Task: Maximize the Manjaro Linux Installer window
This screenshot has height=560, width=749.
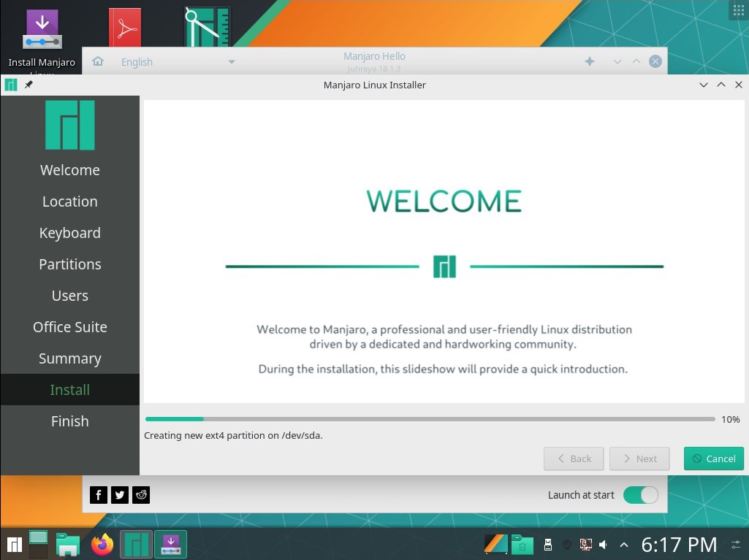Action: pos(721,85)
